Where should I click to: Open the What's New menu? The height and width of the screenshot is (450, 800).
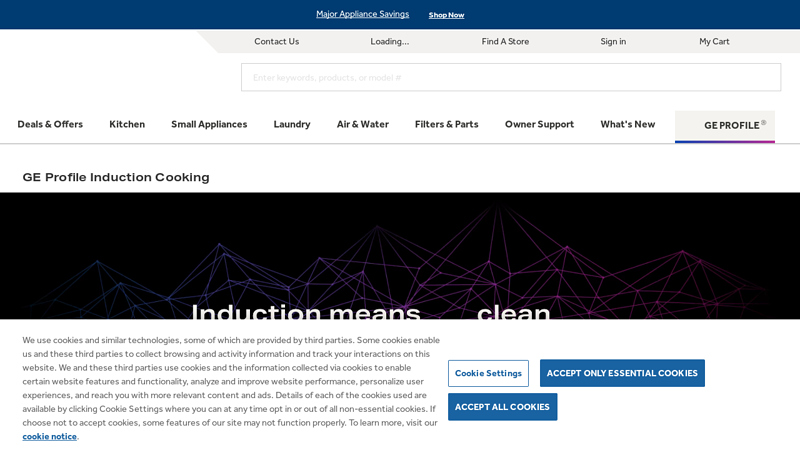[x=627, y=124]
